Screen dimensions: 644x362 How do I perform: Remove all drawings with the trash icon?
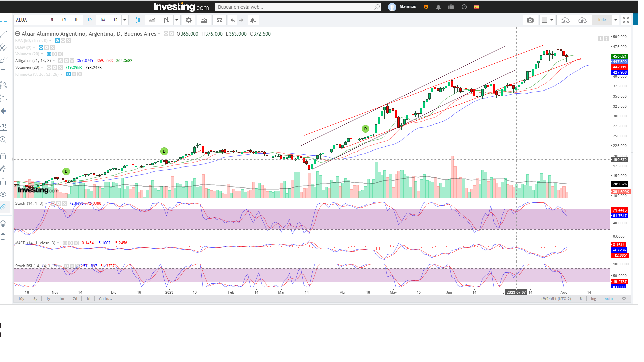point(3,236)
